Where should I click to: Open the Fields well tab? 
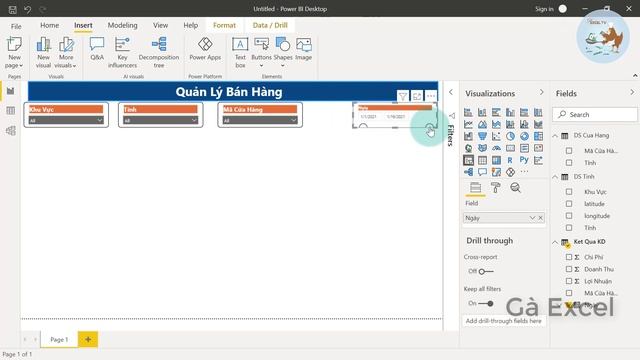[476, 188]
